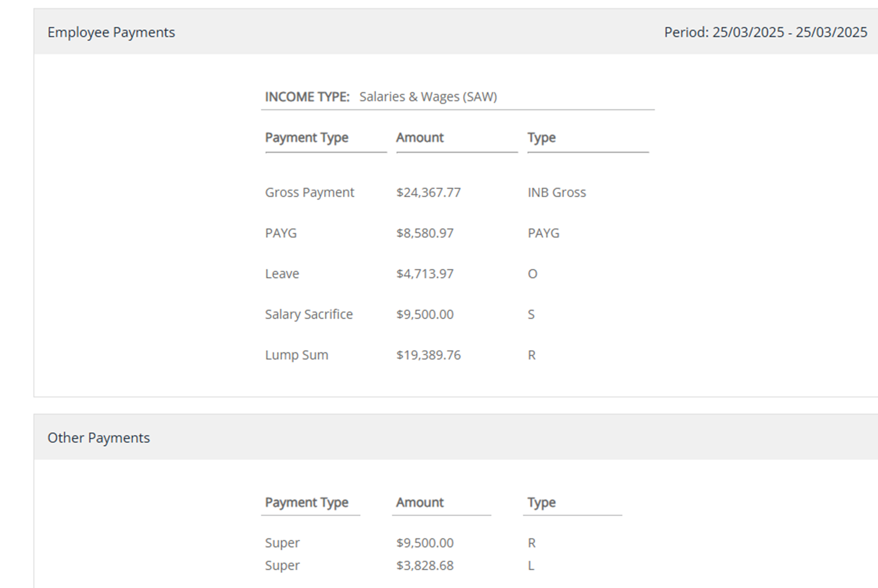Select the $4,713.97 leave amount
Screen dimensions: 878x588
(x=425, y=273)
